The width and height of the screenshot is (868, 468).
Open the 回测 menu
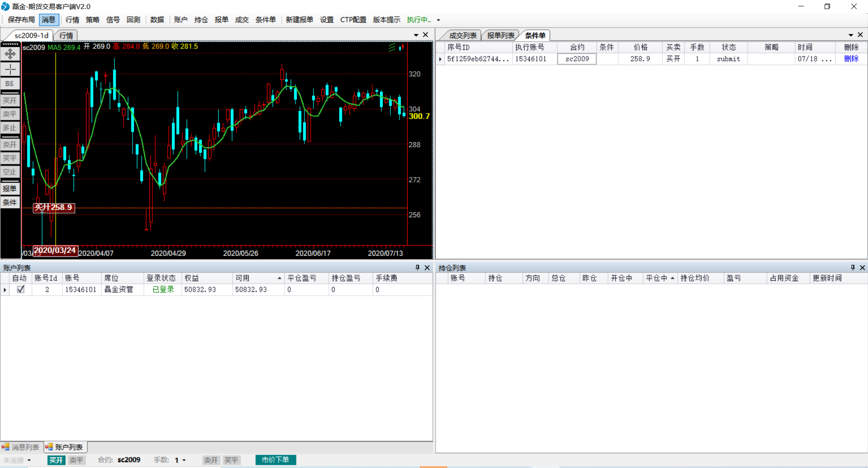[133, 20]
